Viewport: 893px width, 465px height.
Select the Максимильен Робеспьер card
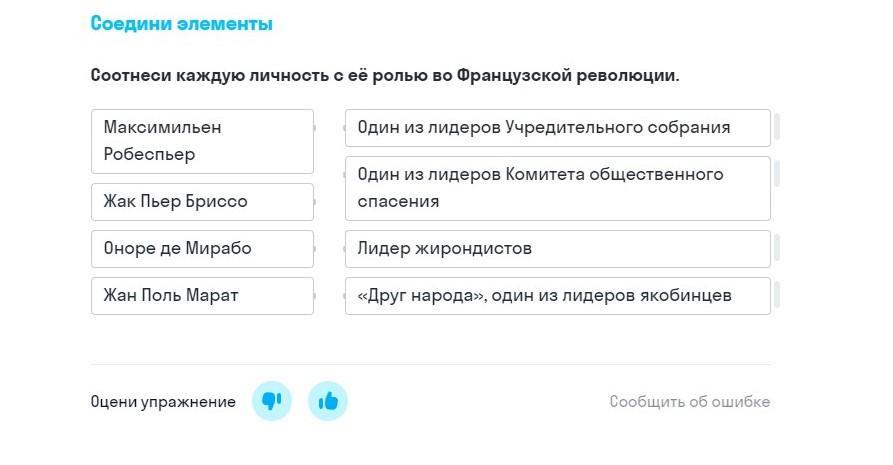pos(202,141)
